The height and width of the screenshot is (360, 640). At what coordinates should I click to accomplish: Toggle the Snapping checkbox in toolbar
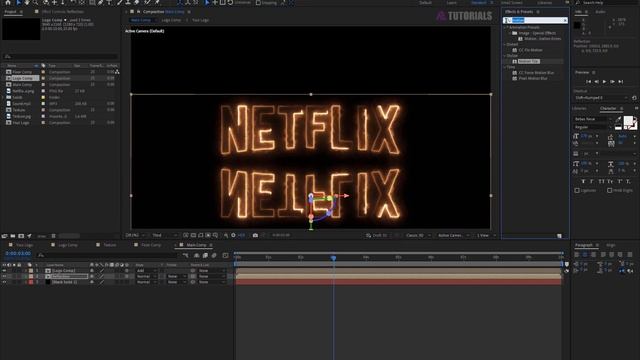[x=258, y=2]
